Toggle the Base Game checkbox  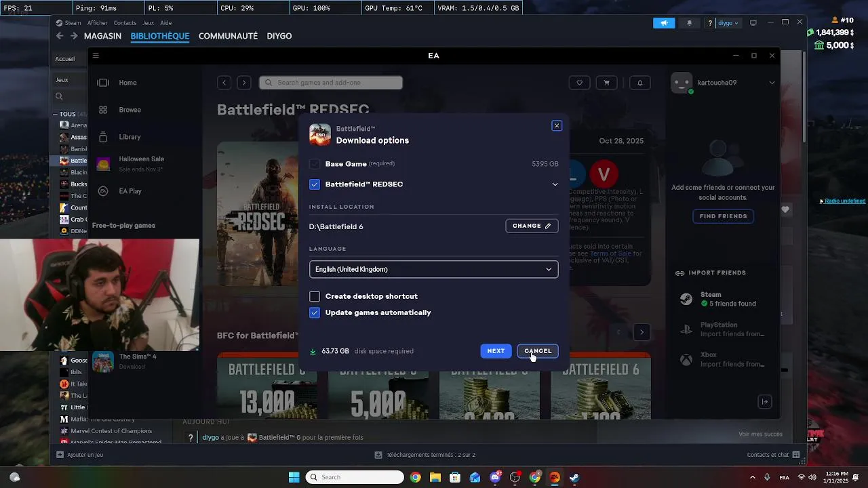click(x=315, y=164)
